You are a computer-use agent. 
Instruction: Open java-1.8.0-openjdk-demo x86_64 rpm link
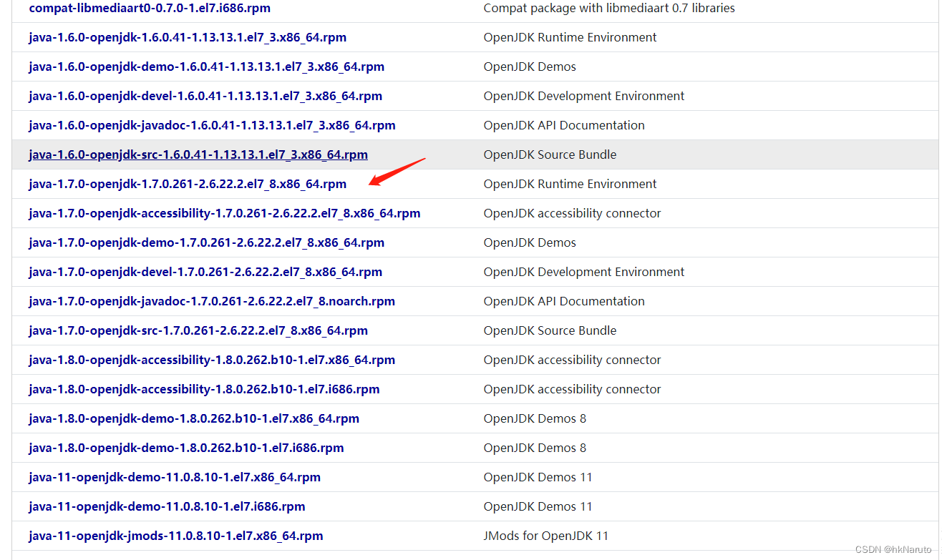click(x=194, y=418)
